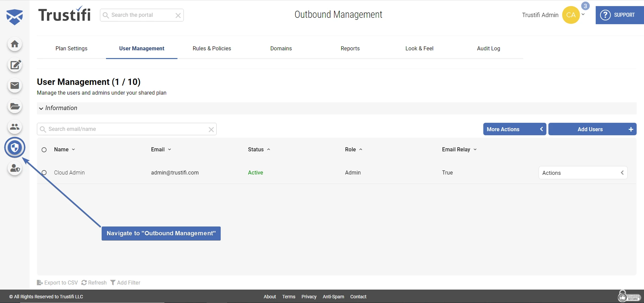644x303 pixels.
Task: Open the Domains tab
Action: tap(281, 48)
